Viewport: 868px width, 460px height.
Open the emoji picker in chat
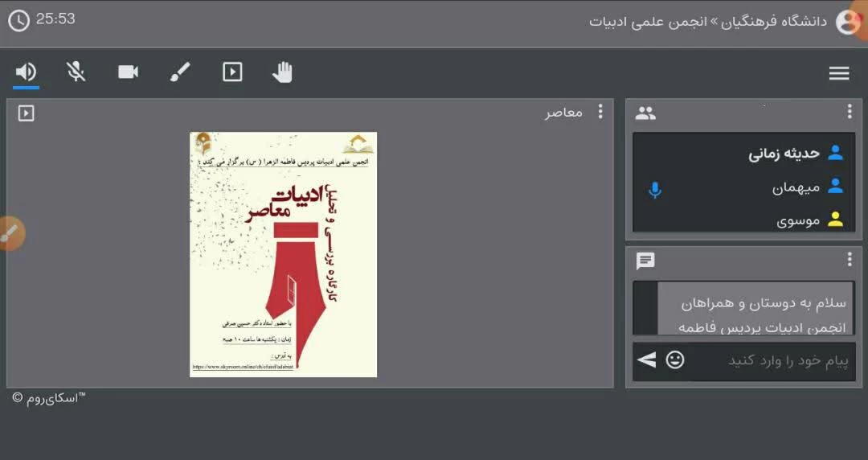(x=675, y=360)
